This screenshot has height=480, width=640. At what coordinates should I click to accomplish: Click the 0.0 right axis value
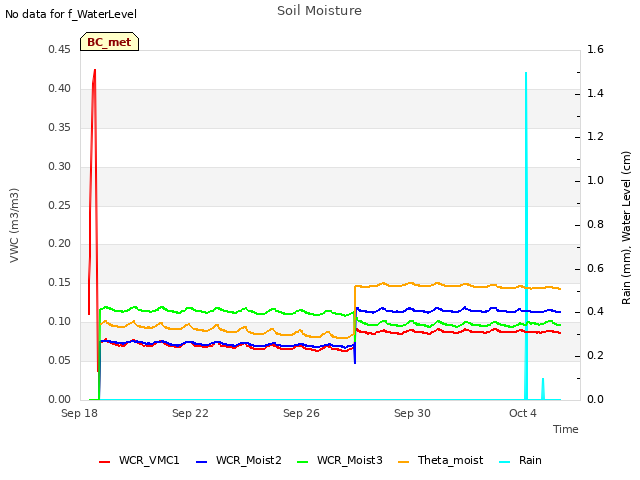595,399
